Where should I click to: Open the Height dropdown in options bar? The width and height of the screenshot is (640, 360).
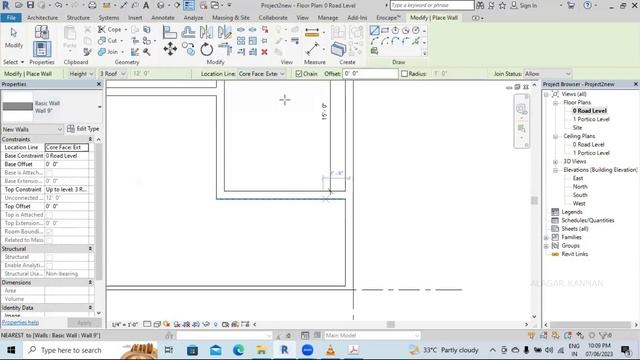[81, 74]
